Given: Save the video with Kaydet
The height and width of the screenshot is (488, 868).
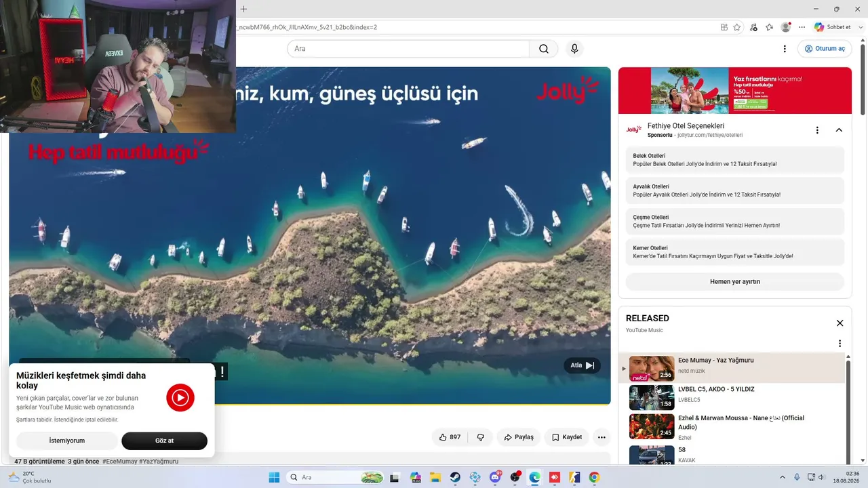Looking at the screenshot, I should pos(566,437).
